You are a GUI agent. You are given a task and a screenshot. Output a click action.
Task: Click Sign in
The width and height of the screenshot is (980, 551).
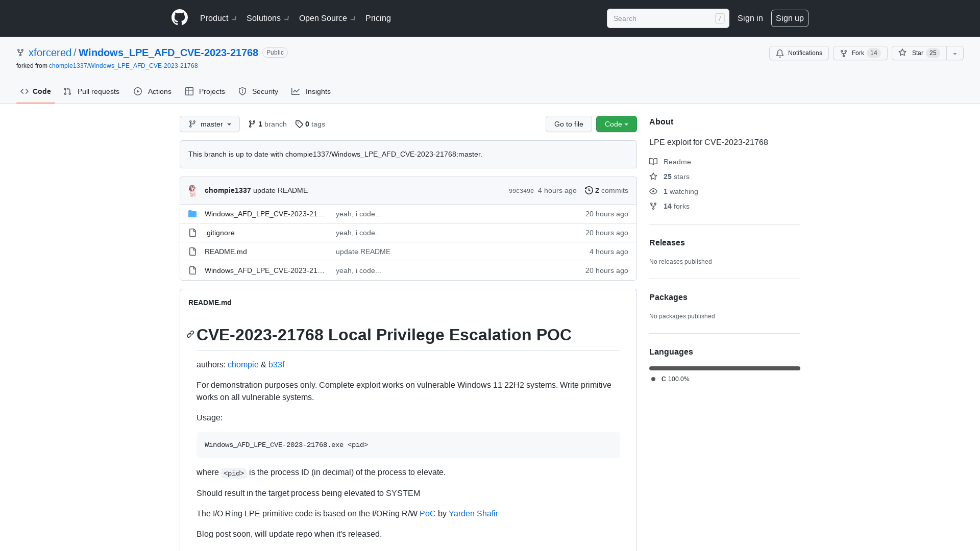[x=750, y=18]
